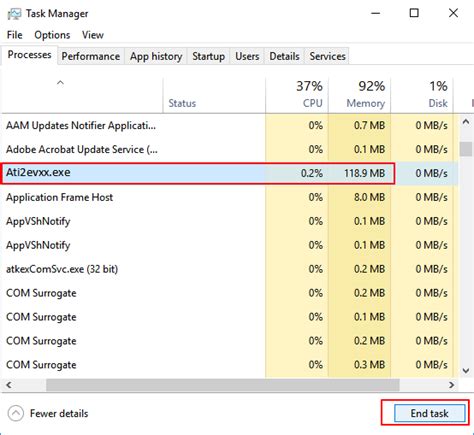Switch to the Performance tab
The width and height of the screenshot is (474, 435).
click(91, 56)
